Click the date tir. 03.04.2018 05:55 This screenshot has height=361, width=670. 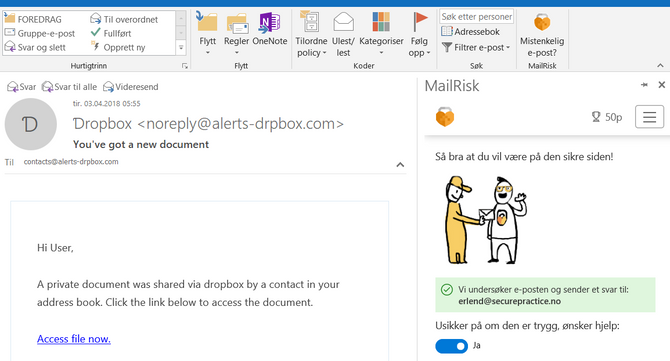pyautogui.click(x=106, y=103)
